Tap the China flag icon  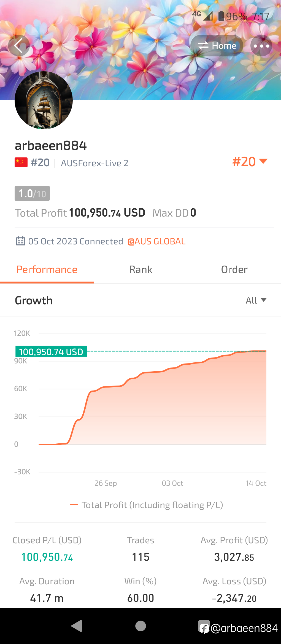point(21,163)
